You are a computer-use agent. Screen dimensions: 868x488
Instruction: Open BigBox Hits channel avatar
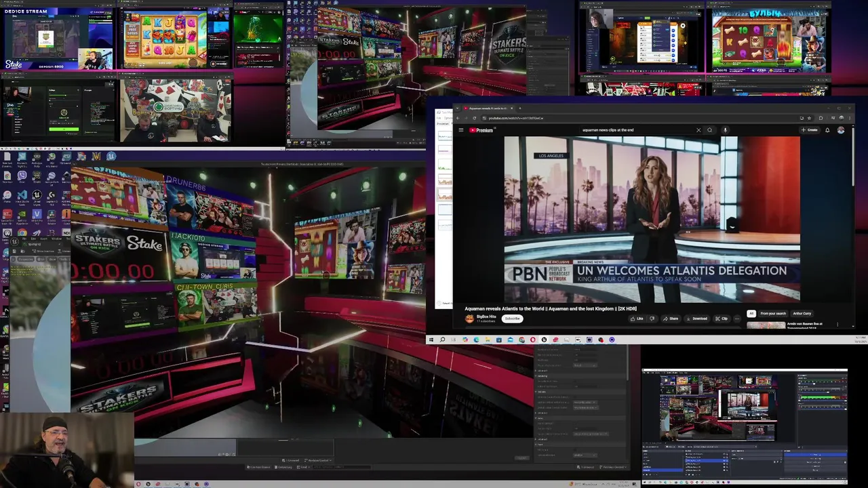(469, 319)
